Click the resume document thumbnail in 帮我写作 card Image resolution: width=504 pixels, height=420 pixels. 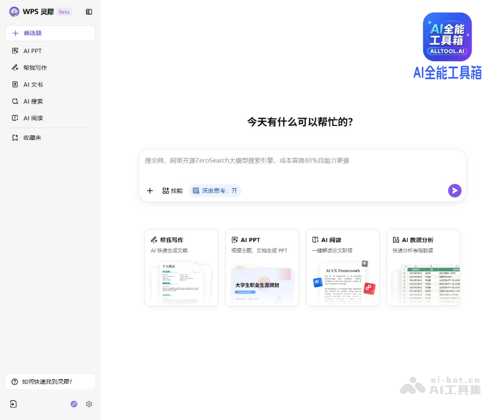pyautogui.click(x=181, y=283)
